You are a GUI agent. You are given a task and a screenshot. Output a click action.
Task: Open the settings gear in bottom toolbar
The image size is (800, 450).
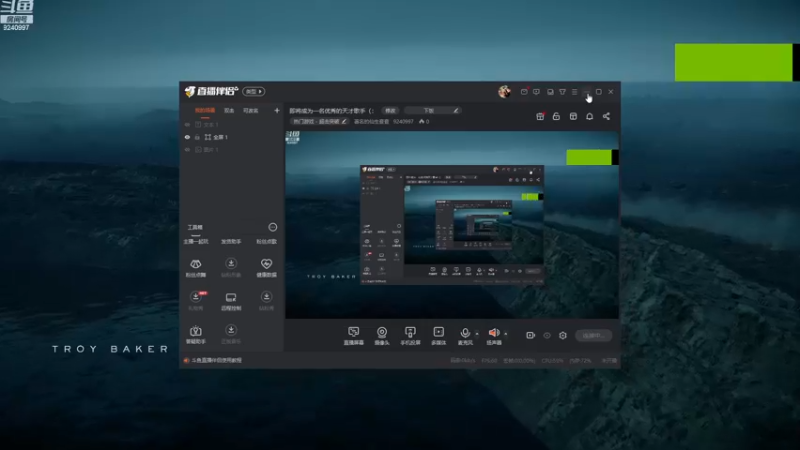(x=563, y=335)
